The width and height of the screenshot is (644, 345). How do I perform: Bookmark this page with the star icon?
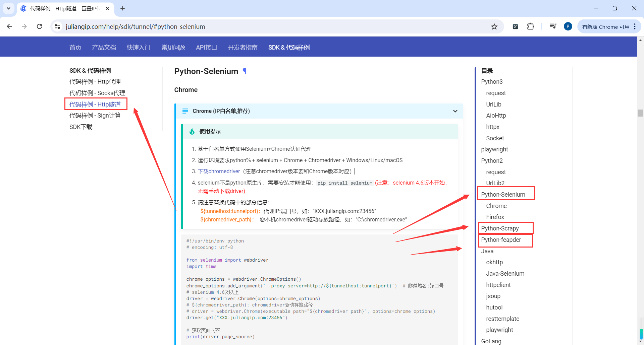point(494,26)
